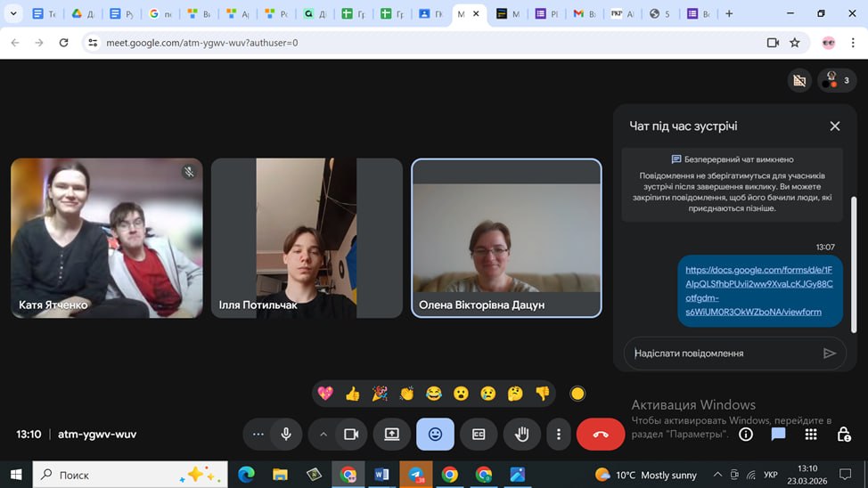Turn off the camera in the call bar
This screenshot has width=868, height=488.
[x=351, y=435]
